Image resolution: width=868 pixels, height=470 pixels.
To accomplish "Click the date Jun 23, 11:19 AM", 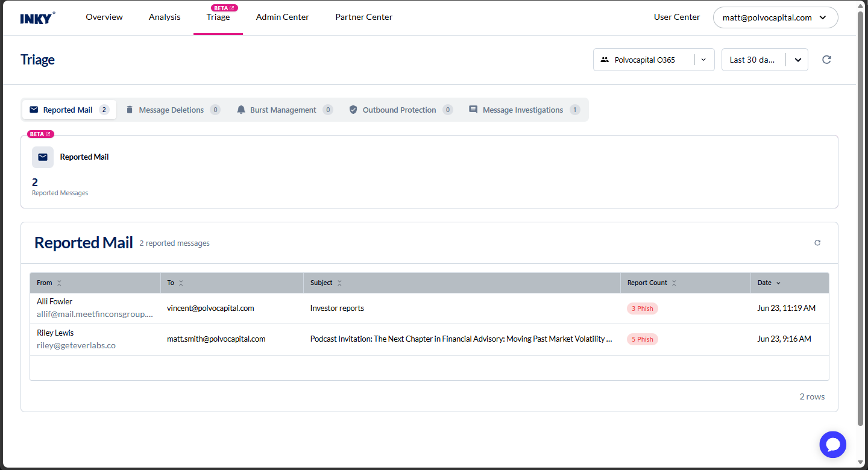I will (x=787, y=309).
